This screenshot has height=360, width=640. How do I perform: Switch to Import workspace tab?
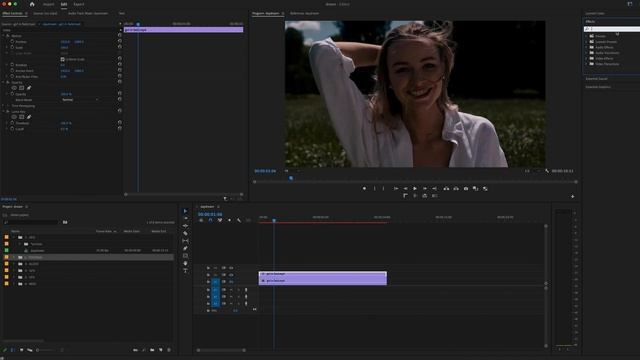pyautogui.click(x=49, y=4)
